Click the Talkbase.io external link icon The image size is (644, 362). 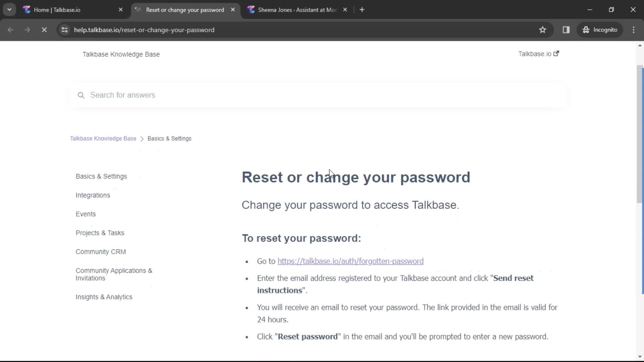[557, 54]
